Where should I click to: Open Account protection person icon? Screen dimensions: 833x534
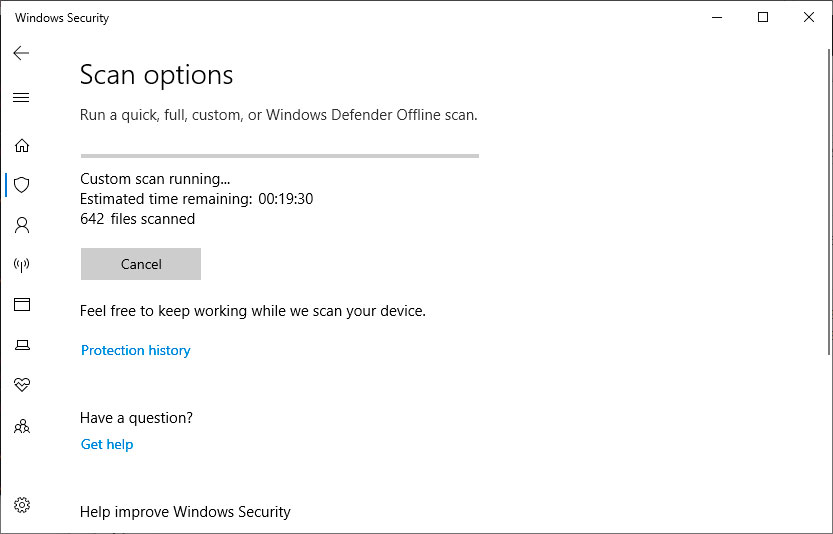pyautogui.click(x=21, y=225)
